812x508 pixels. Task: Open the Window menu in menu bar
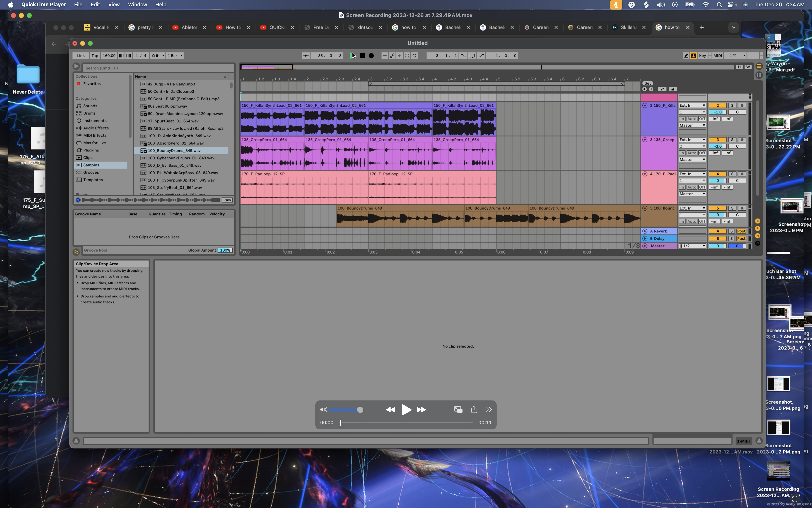coord(137,5)
